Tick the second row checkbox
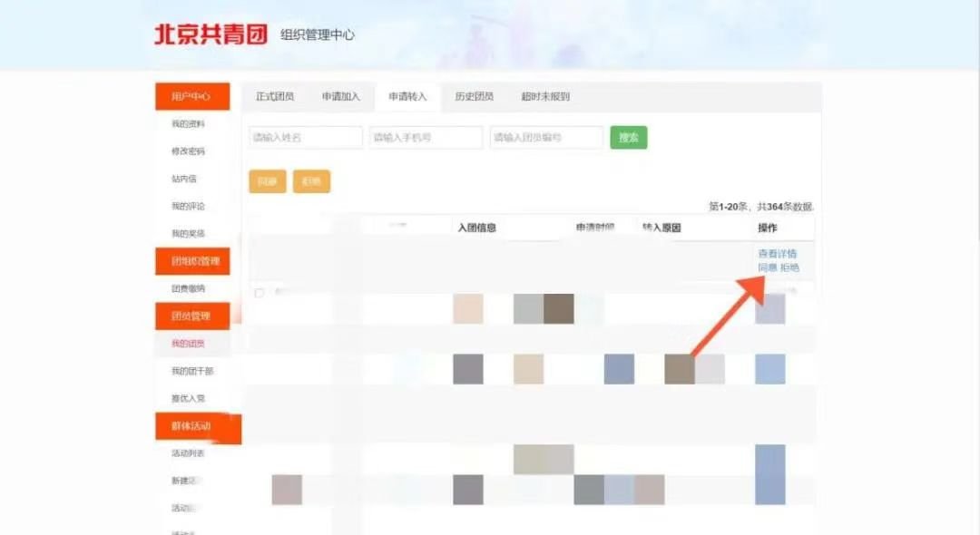The height and width of the screenshot is (535, 980). [260, 293]
